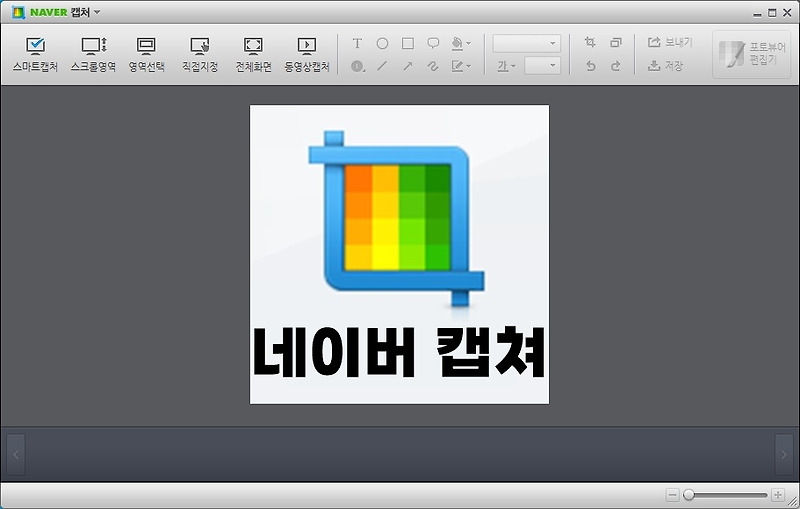Viewport: 800px width, 509px height.
Task: Maximize the NAVER 캡처 window
Action: click(x=772, y=13)
